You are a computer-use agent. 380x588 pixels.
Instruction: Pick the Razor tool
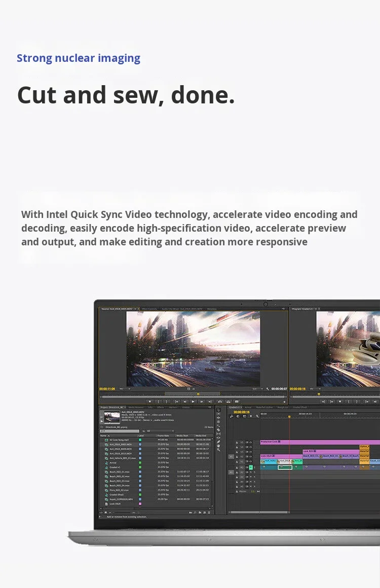(218, 430)
